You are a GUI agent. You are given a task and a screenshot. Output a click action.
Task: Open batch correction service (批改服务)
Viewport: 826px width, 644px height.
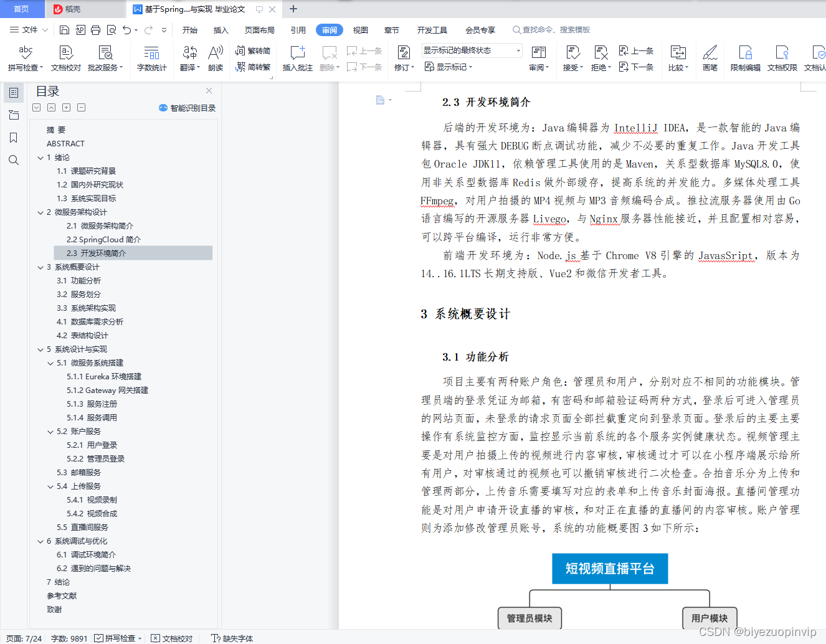105,59
